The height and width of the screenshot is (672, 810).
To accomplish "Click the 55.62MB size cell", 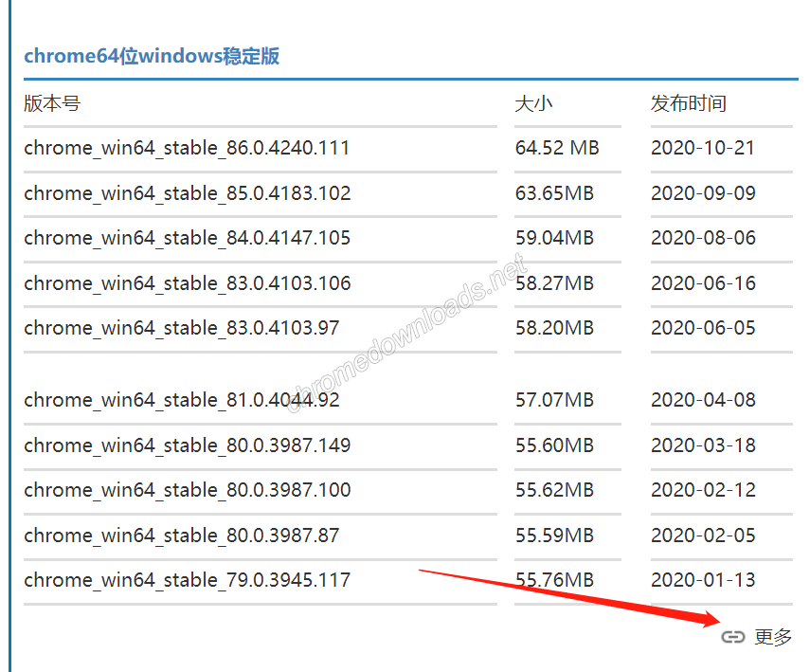I will click(x=554, y=490).
